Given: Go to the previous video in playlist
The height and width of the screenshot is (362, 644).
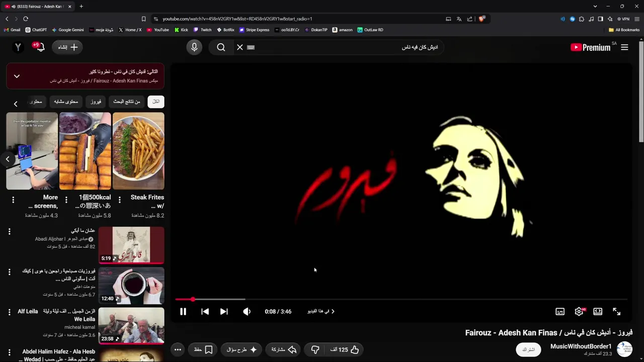Looking at the screenshot, I should click(205, 312).
